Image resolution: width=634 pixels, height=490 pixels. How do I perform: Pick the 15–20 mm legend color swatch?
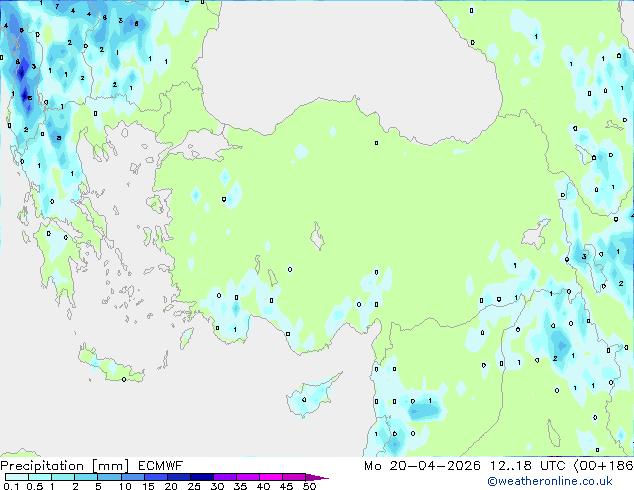point(155,477)
